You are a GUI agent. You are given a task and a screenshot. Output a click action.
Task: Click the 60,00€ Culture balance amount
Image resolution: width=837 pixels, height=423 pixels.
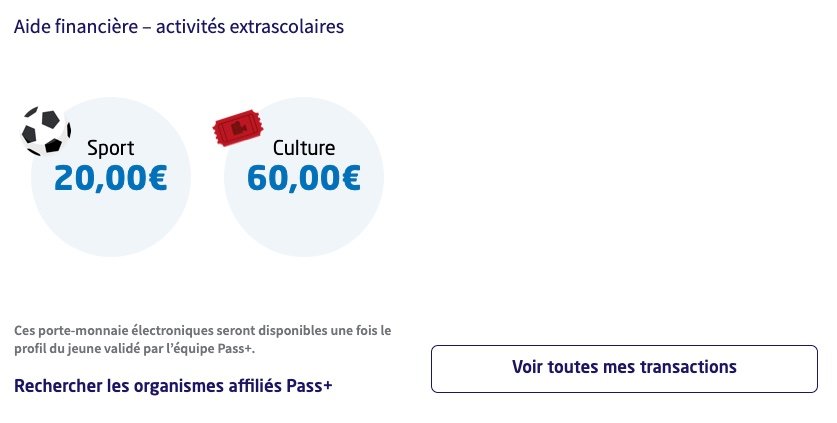(x=304, y=178)
